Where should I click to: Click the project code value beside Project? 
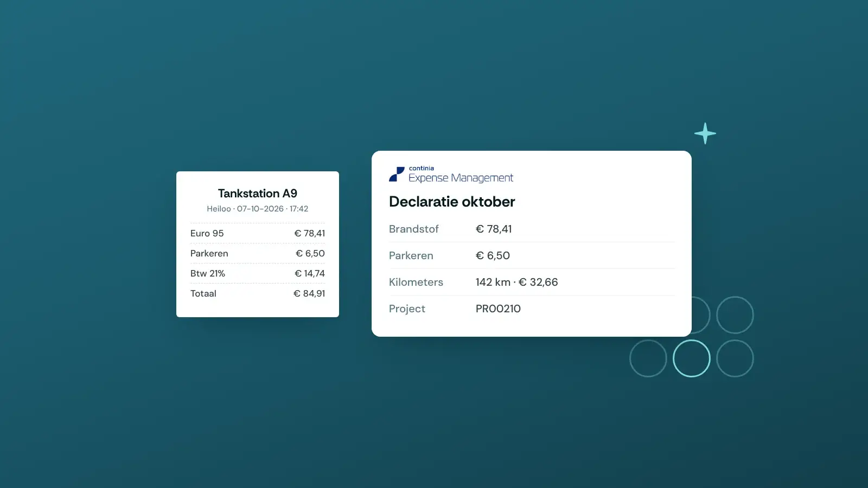pos(498,309)
